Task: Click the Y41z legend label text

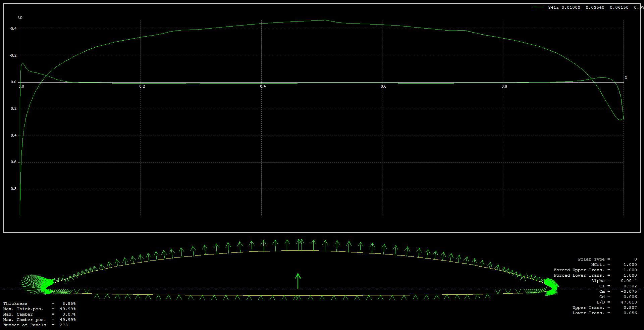Action: point(553,7)
